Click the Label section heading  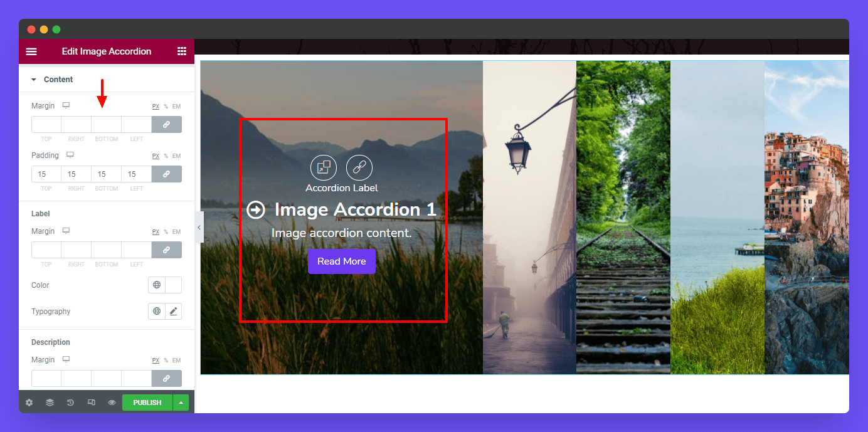pyautogui.click(x=41, y=214)
